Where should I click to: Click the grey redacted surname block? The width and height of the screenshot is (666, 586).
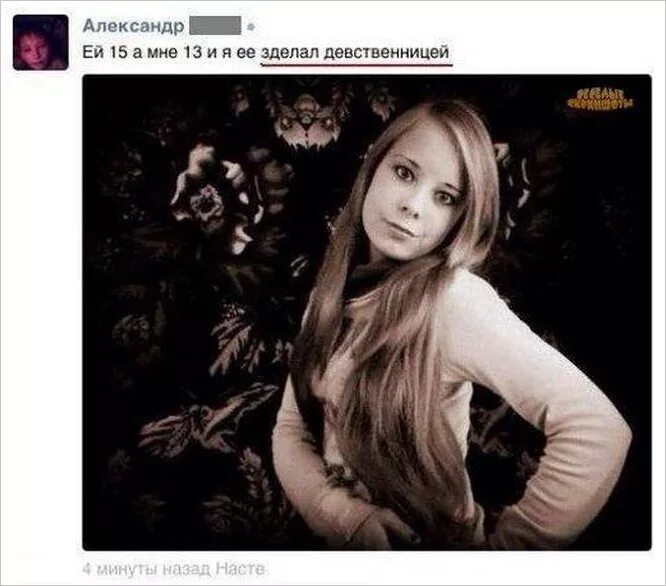tap(215, 26)
